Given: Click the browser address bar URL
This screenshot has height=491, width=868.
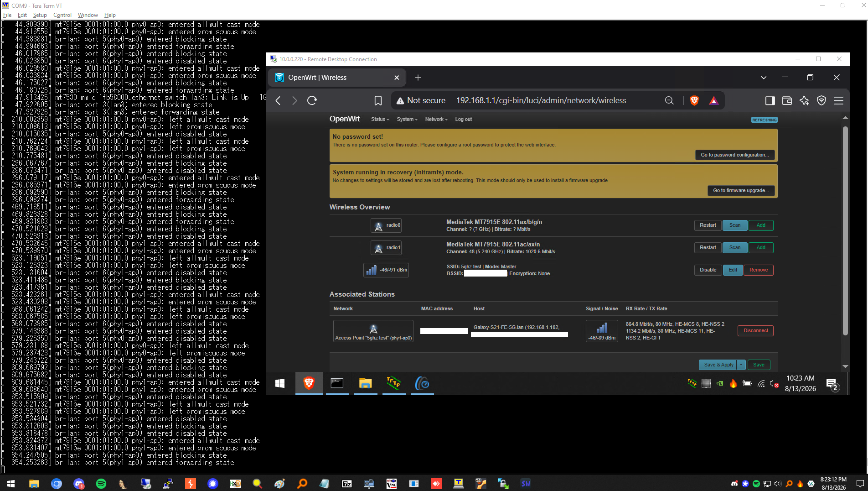Looking at the screenshot, I should click(x=541, y=100).
